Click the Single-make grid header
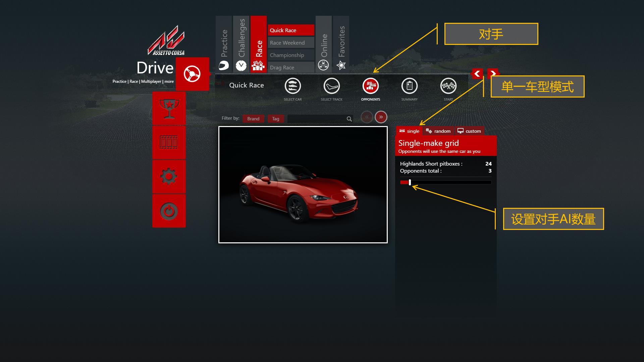The width and height of the screenshot is (644, 362). [x=446, y=146]
